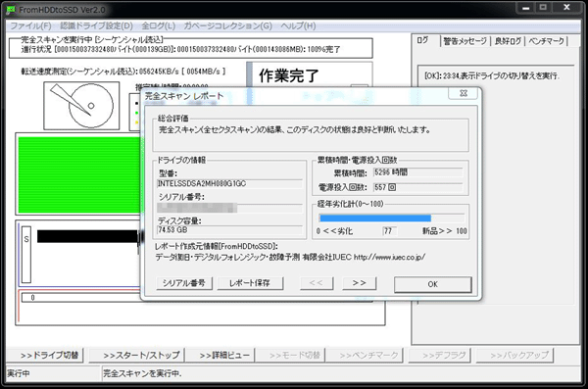
Task: Open the ヘルプ(H) menu
Action: point(298,25)
